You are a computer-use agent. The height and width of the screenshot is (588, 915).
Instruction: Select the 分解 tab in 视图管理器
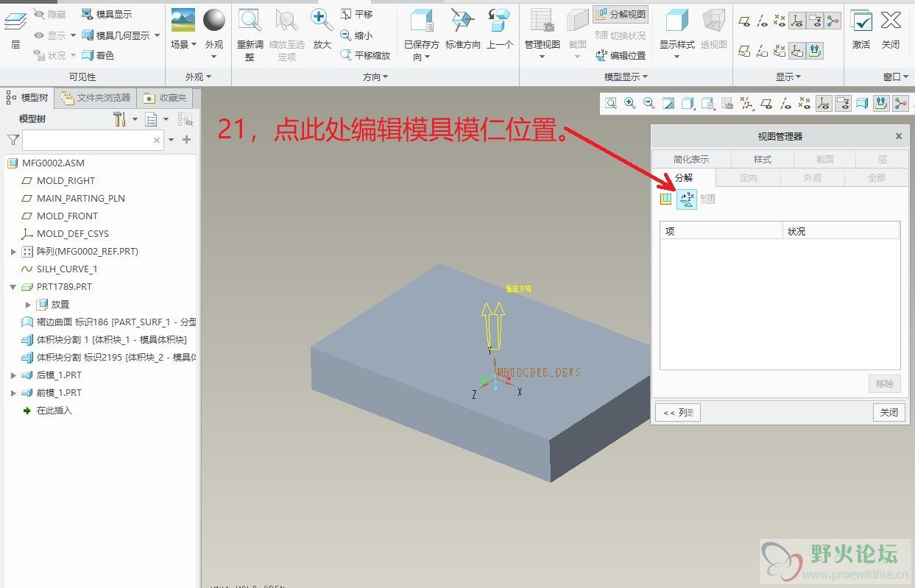(684, 177)
